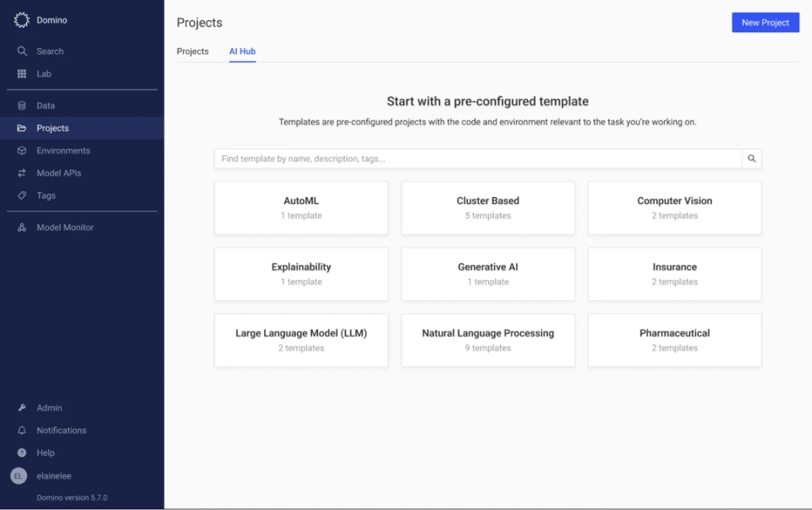Click the EL user avatar
The width and height of the screenshot is (812, 510).
click(19, 476)
